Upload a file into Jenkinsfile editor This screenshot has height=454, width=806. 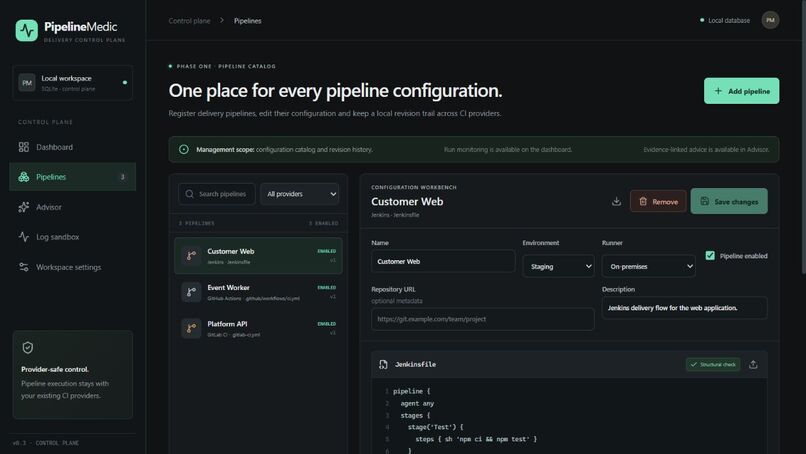(x=753, y=365)
